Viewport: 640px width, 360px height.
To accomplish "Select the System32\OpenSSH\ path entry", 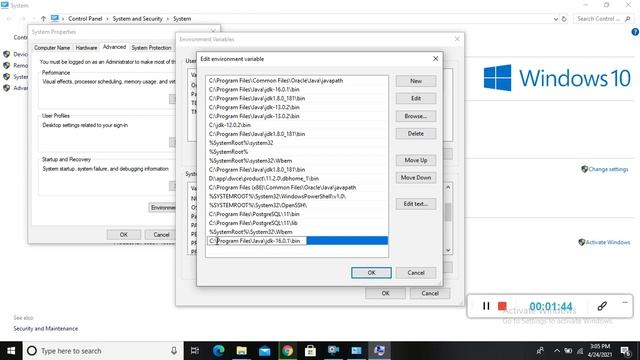I will [297, 205].
